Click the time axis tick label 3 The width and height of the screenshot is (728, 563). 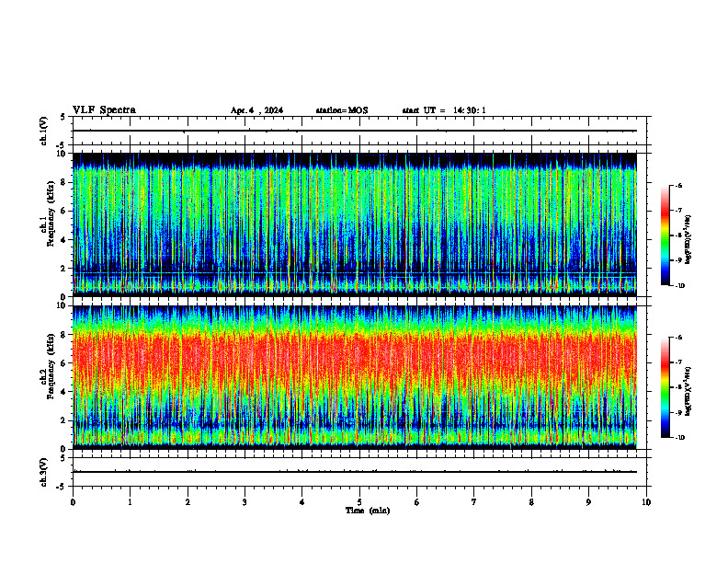click(x=245, y=502)
